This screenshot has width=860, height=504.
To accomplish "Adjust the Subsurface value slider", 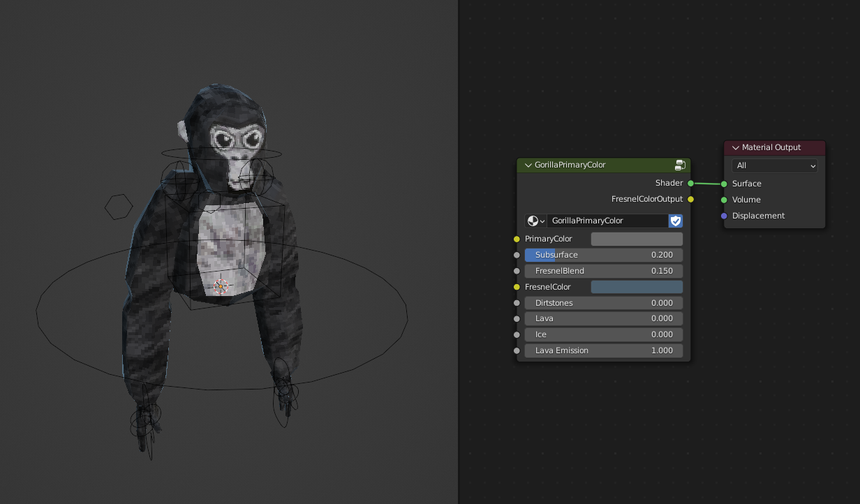I will [603, 255].
